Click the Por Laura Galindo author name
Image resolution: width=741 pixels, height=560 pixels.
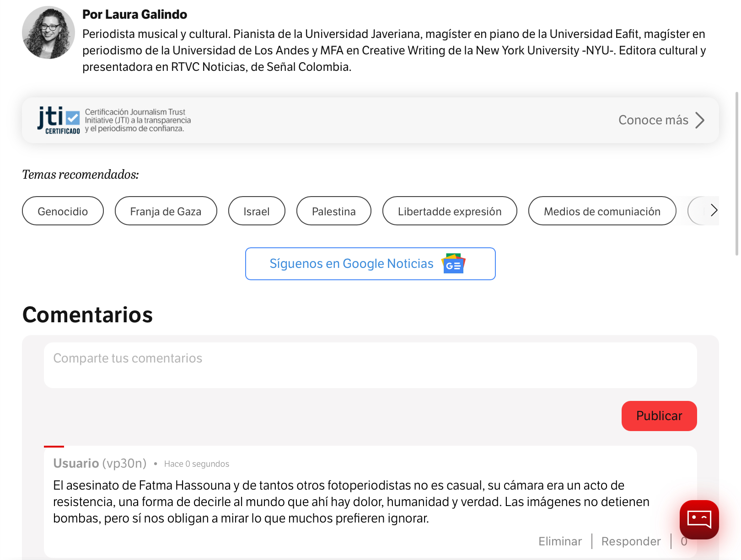point(134,14)
